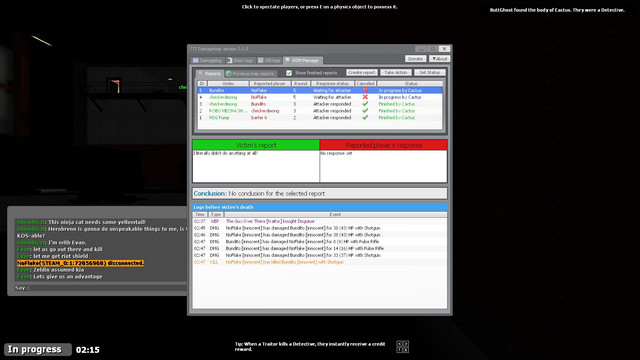Viewport: 640px width, 360px height.
Task: Open the Shot Logs tab icon
Action: (x=230, y=60)
